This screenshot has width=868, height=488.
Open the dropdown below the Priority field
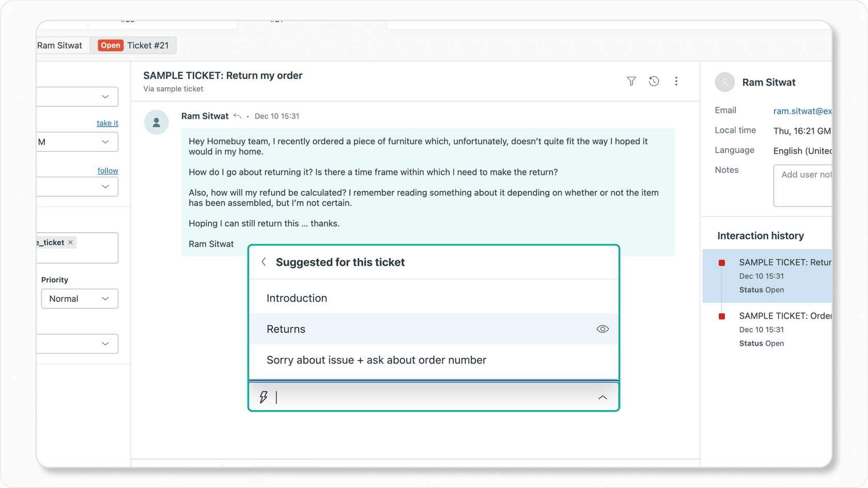point(78,343)
